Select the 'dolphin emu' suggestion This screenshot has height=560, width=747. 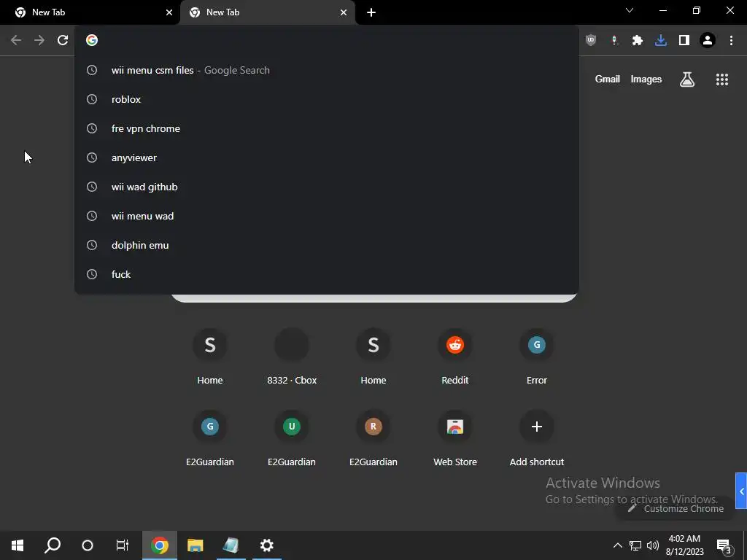(x=327, y=245)
